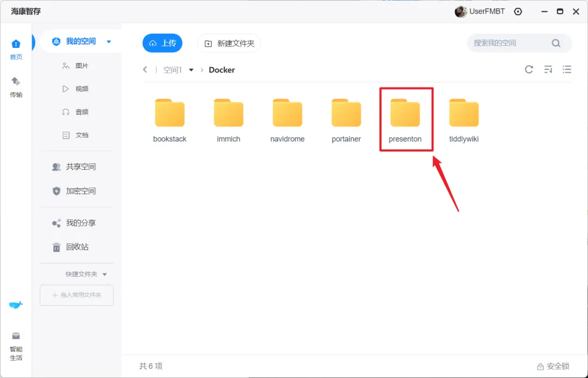Open the tiddlywiki folder
Image resolution: width=588 pixels, height=378 pixels.
coord(464,121)
